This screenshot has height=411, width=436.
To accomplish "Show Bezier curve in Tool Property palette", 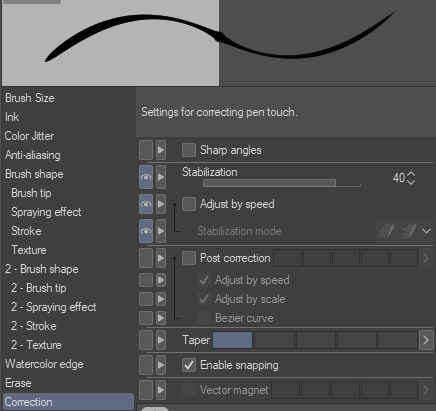I will 146,318.
